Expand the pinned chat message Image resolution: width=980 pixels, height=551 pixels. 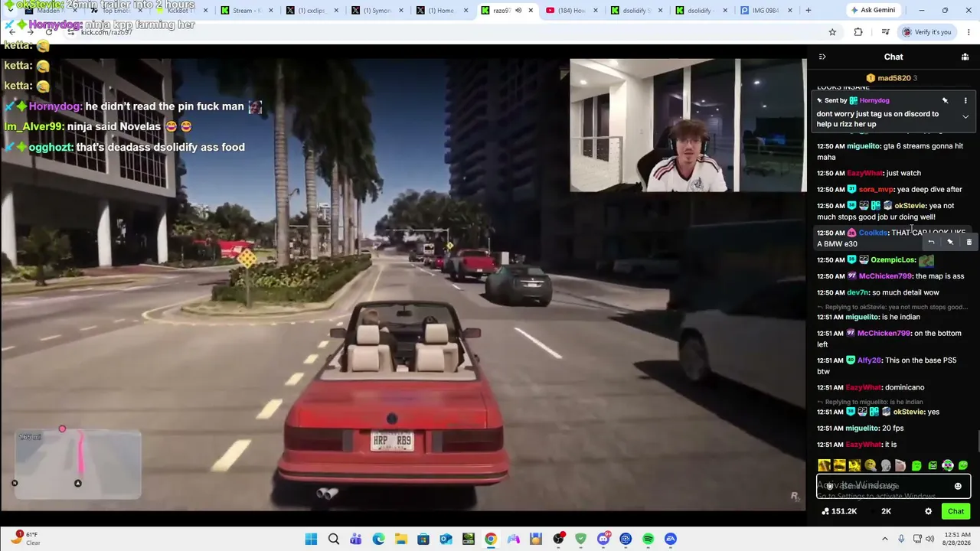[965, 116]
